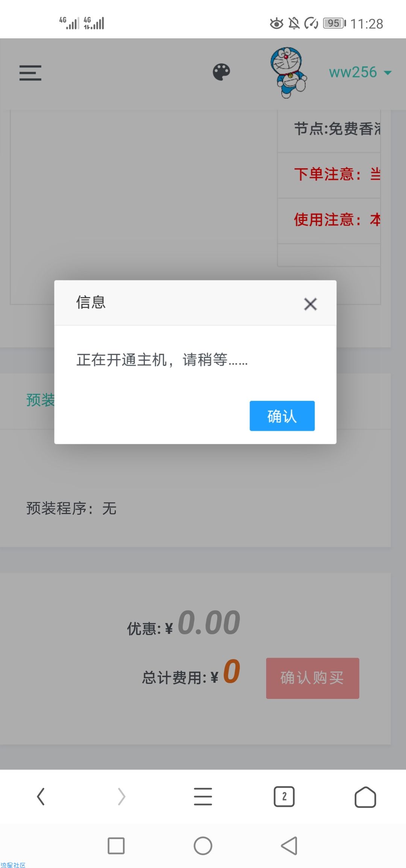The width and height of the screenshot is (406, 868).
Task: Click the 确认购买 purchase button
Action: [x=312, y=678]
